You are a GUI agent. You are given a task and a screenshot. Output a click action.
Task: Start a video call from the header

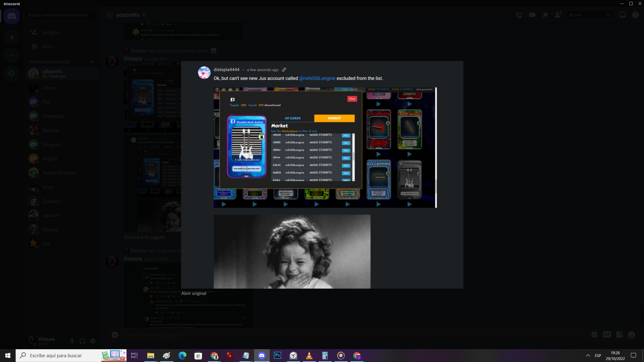pyautogui.click(x=532, y=15)
